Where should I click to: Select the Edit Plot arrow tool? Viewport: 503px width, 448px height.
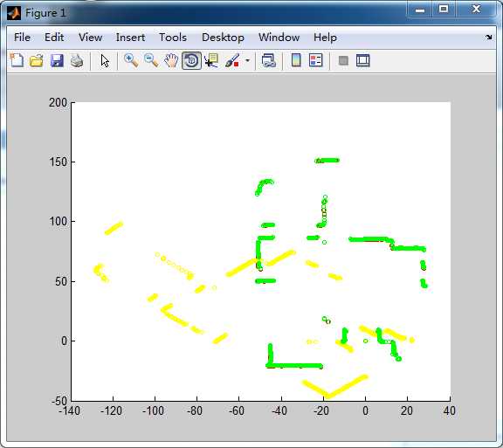105,60
